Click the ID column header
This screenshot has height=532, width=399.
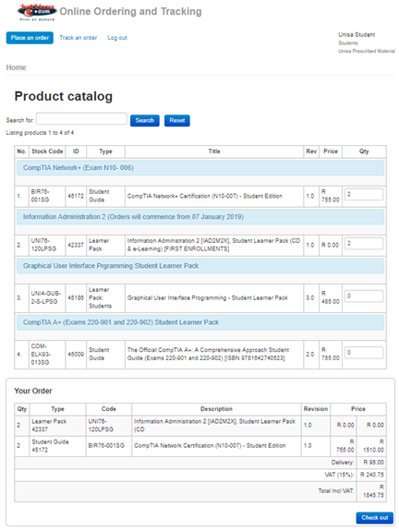point(76,151)
